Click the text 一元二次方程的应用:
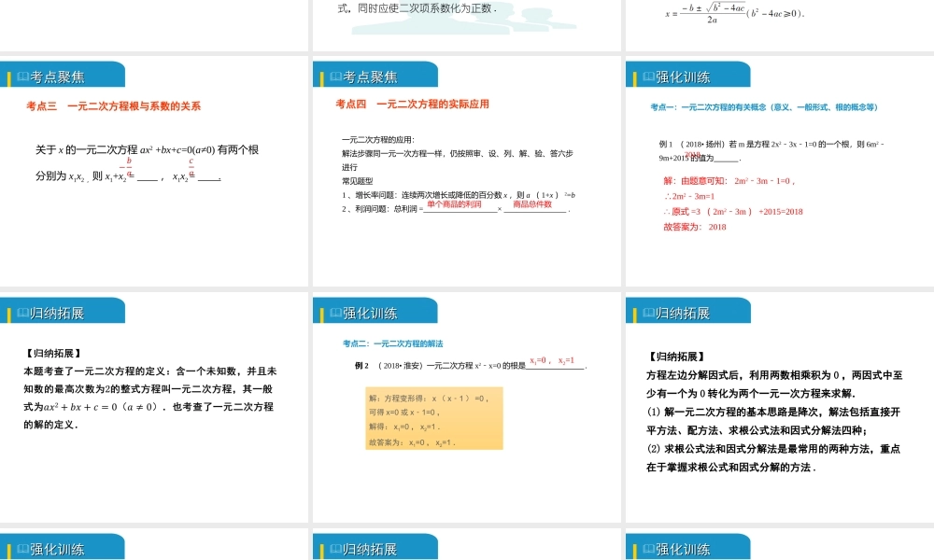The image size is (934, 560). point(377,140)
